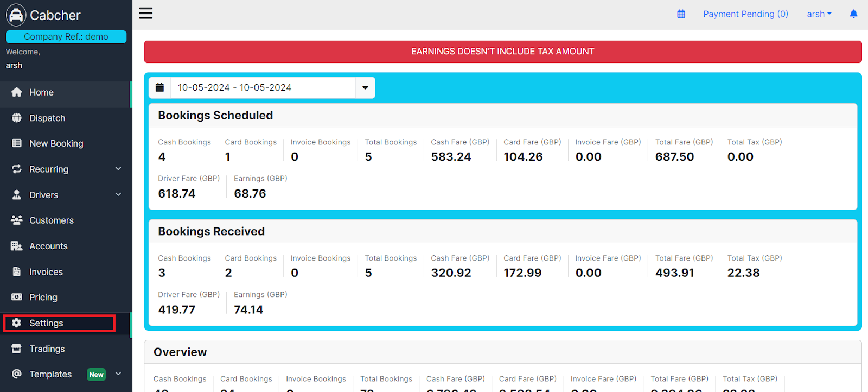Open the notifications bell
Screen dimensions: 868x392
(x=853, y=14)
